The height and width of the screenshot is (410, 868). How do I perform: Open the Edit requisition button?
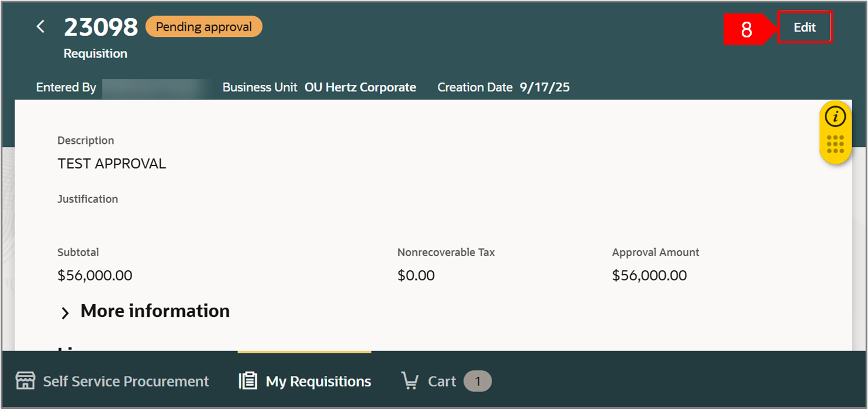click(804, 27)
